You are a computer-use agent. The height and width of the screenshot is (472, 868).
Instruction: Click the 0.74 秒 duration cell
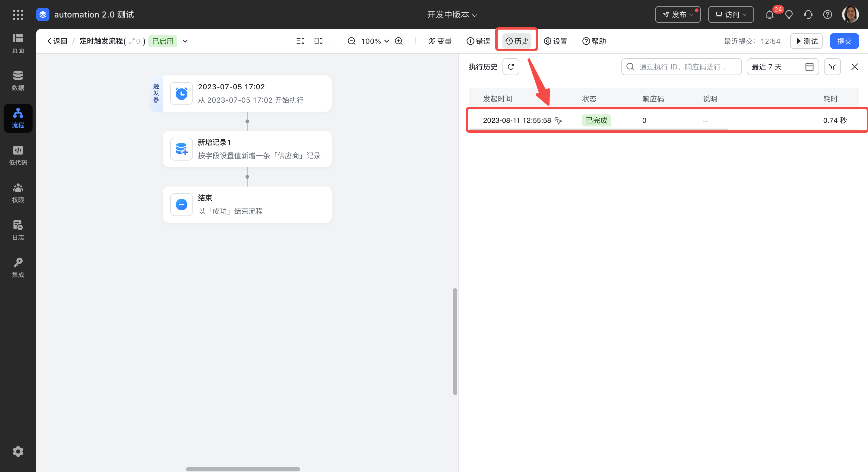835,120
